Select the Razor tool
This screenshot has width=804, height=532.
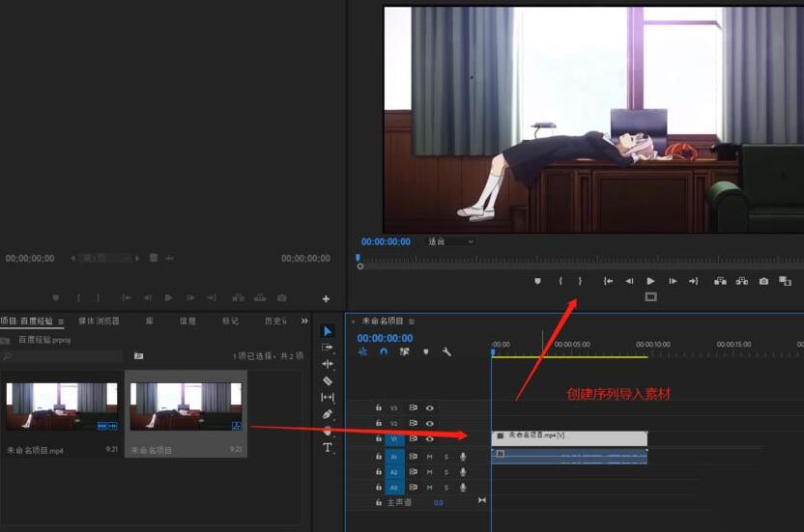[328, 380]
